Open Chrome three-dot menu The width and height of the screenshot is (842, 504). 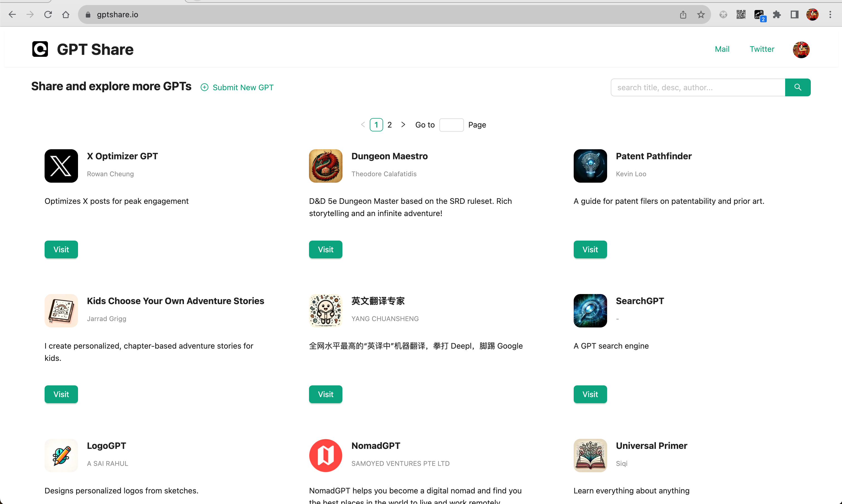(x=830, y=14)
